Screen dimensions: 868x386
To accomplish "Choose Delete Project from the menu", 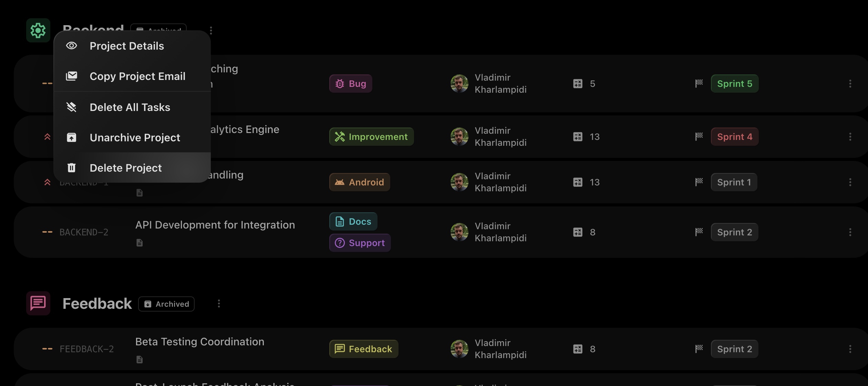I will [125, 168].
